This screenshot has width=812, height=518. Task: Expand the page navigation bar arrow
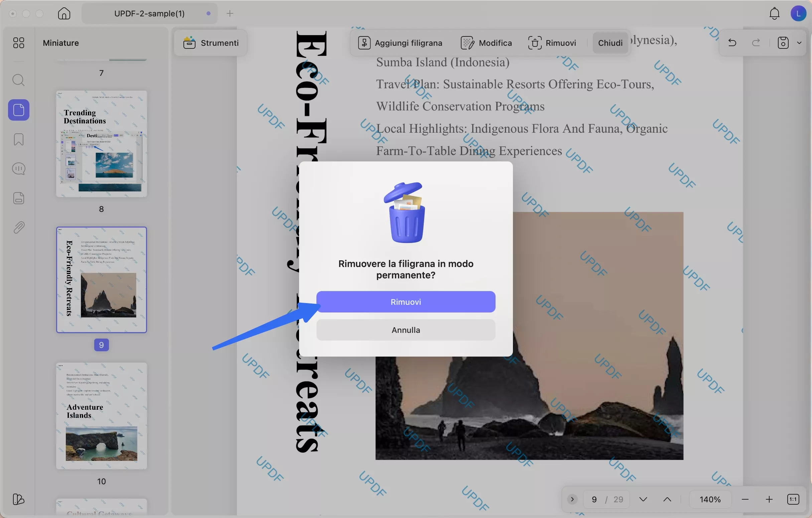572,499
